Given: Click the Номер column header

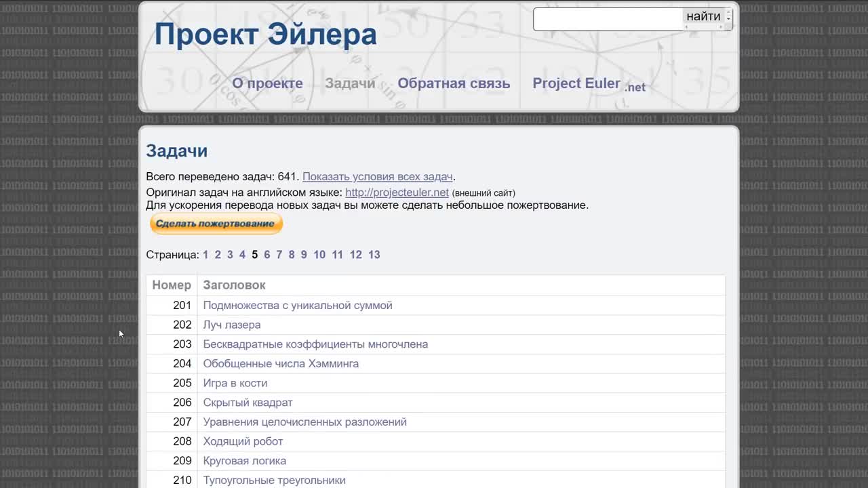Looking at the screenshot, I should (x=172, y=285).
